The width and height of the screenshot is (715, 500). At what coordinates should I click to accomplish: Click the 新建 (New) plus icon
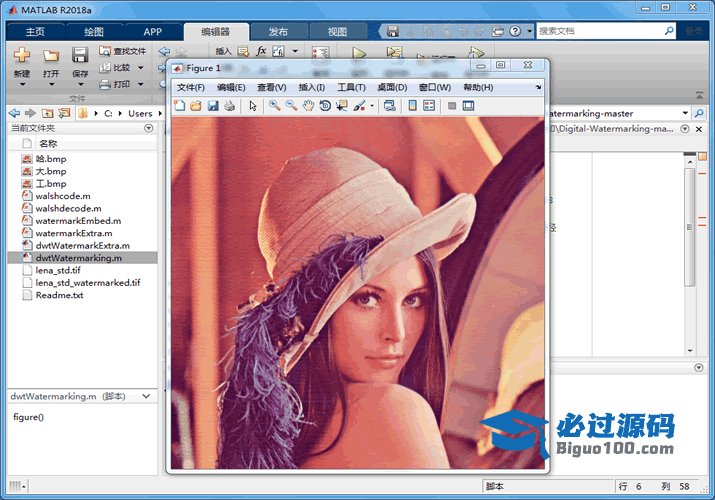coord(21,55)
